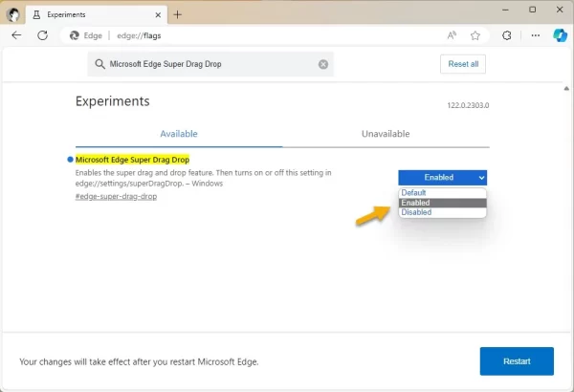Open the Extensions menu

[x=507, y=35]
